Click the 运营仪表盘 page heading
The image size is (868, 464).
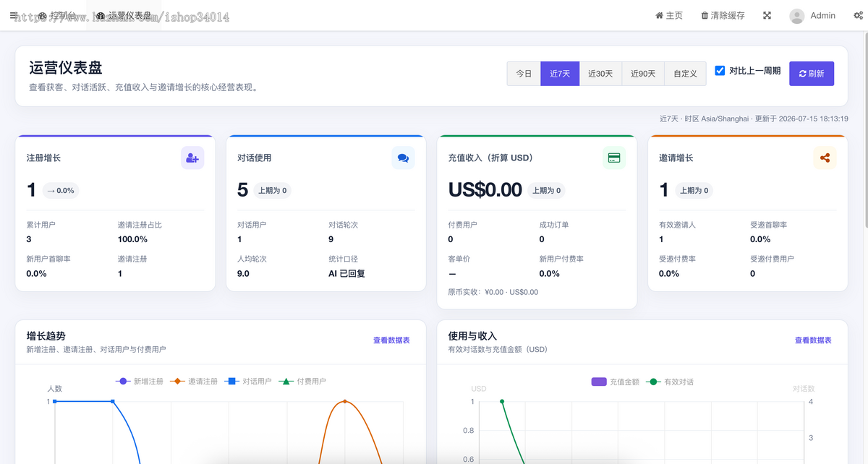[66, 68]
